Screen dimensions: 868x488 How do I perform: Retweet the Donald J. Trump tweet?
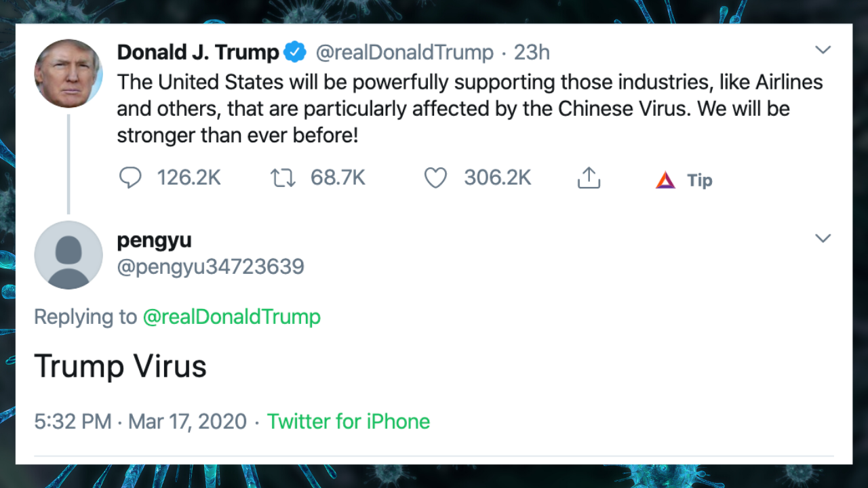283,178
